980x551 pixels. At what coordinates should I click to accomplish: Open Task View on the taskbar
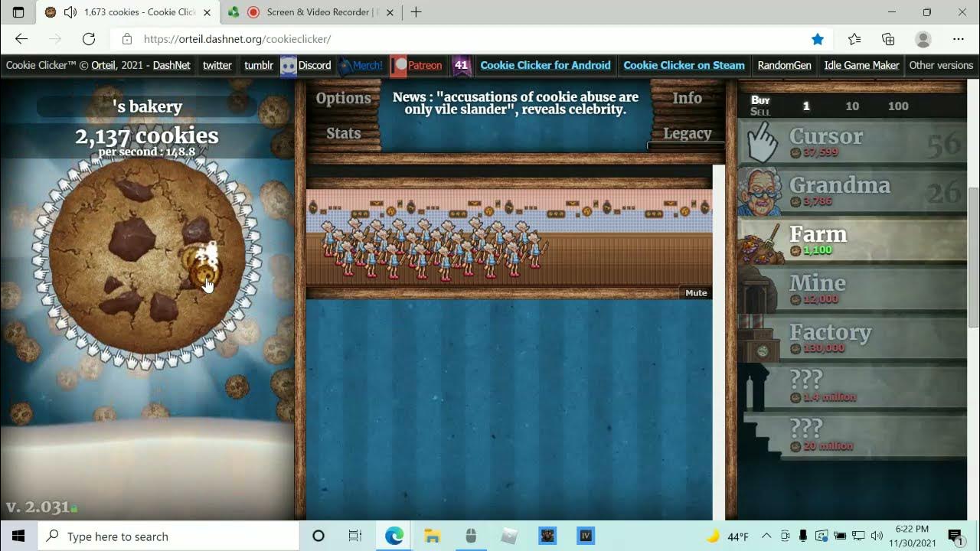[x=355, y=536]
